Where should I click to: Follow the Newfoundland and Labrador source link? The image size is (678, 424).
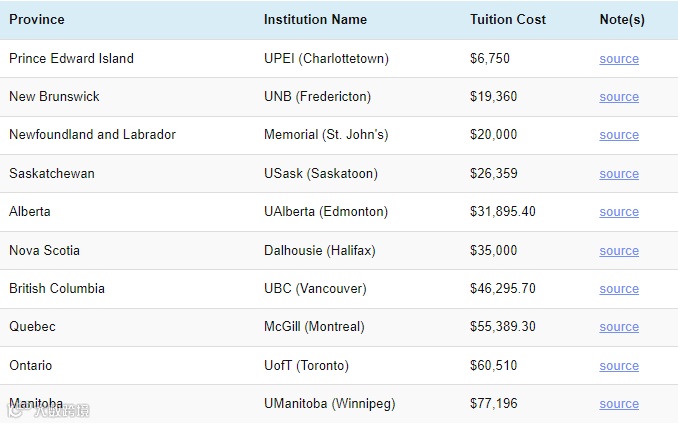(619, 135)
